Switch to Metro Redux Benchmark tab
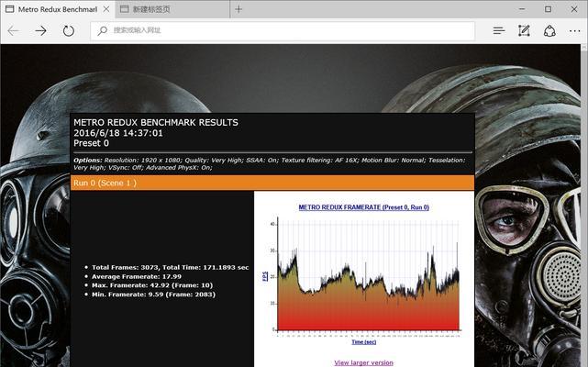 58,9
